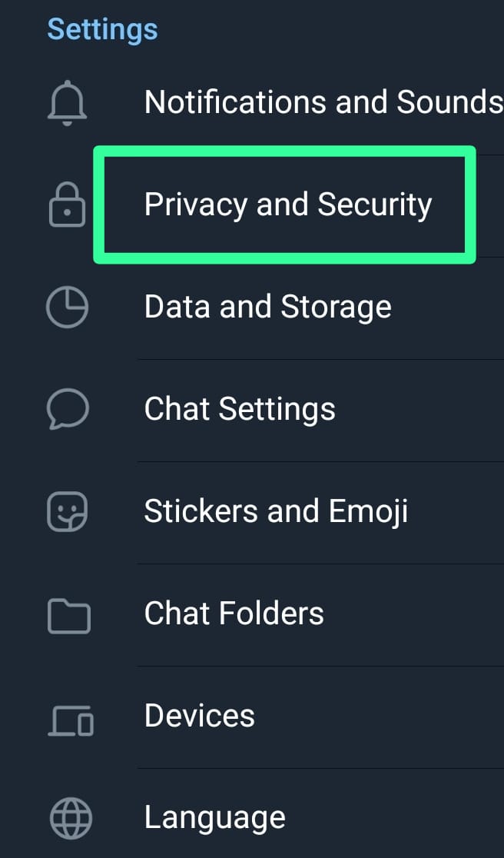Tap the divider line beneath Chat Folders

320,666
